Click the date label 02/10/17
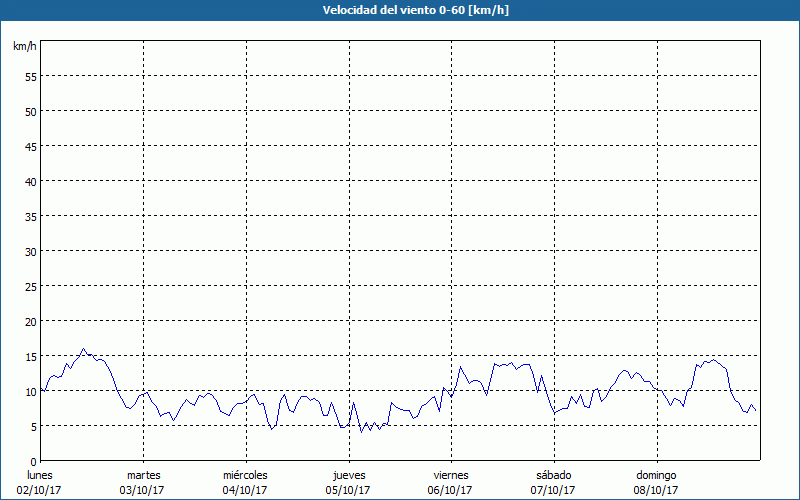 (x=39, y=490)
